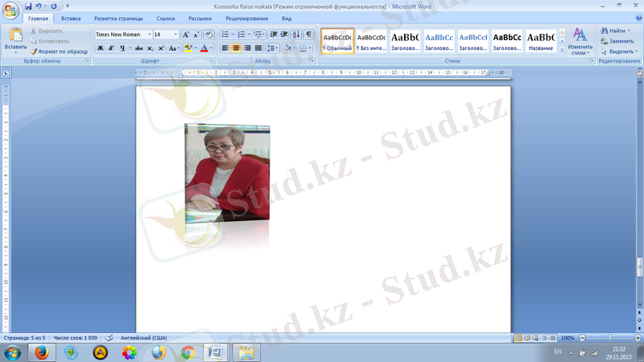Screen dimensions: 644x362
Task: Toggle bold formatting (Ж)
Action: [101, 48]
